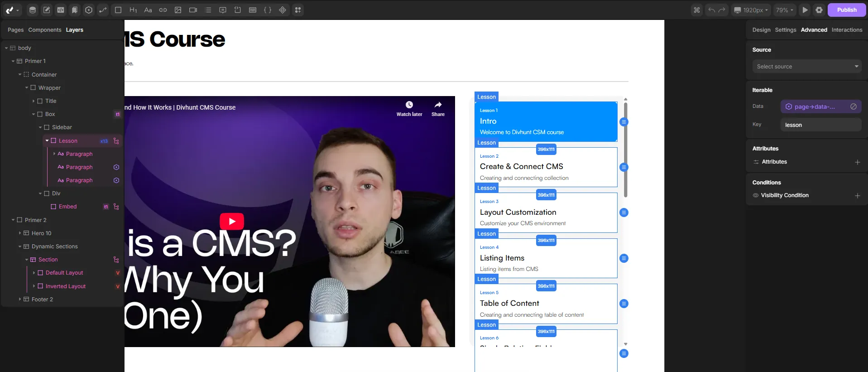Image resolution: width=868 pixels, height=372 pixels.
Task: Add a visibility condition with plus button
Action: [857, 196]
